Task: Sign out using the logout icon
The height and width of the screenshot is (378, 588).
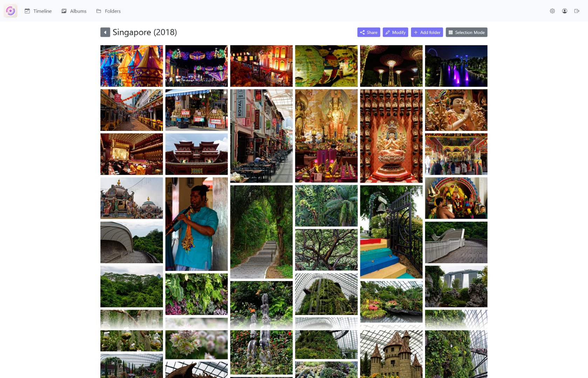Action: click(x=577, y=11)
